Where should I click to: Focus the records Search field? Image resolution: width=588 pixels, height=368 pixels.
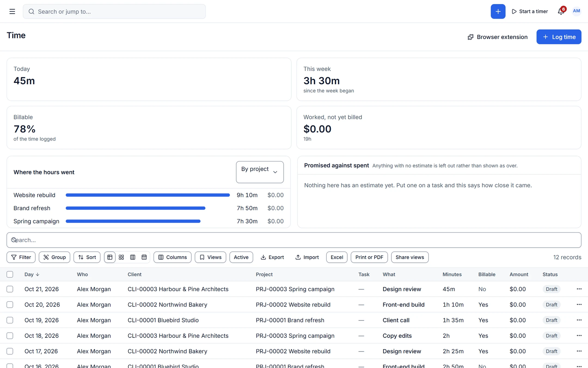click(294, 240)
